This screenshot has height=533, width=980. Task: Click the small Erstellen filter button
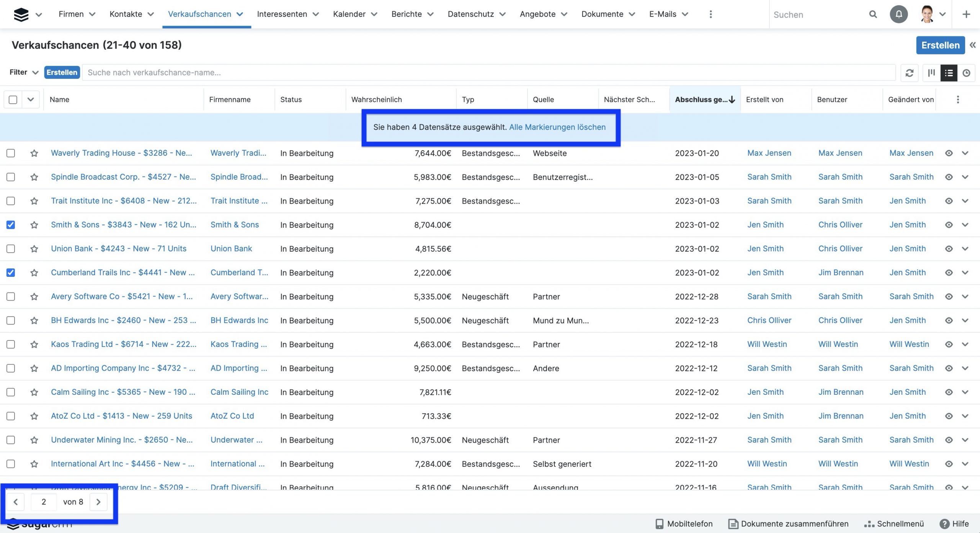tap(62, 72)
